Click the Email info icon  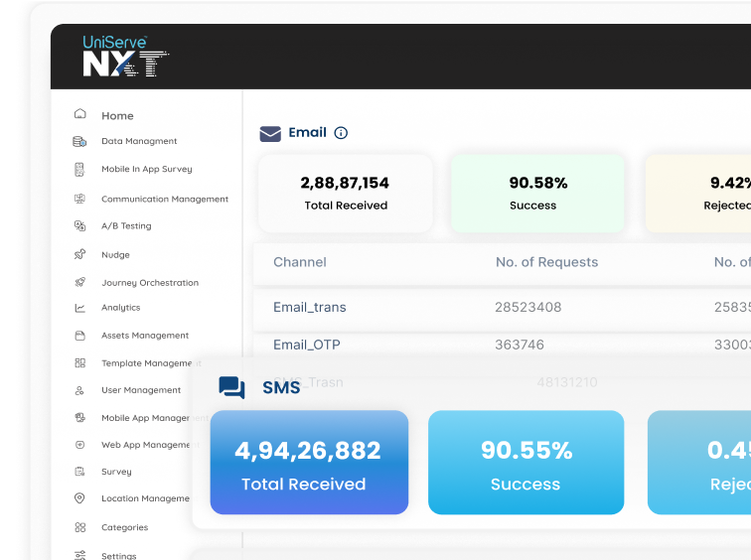click(341, 133)
